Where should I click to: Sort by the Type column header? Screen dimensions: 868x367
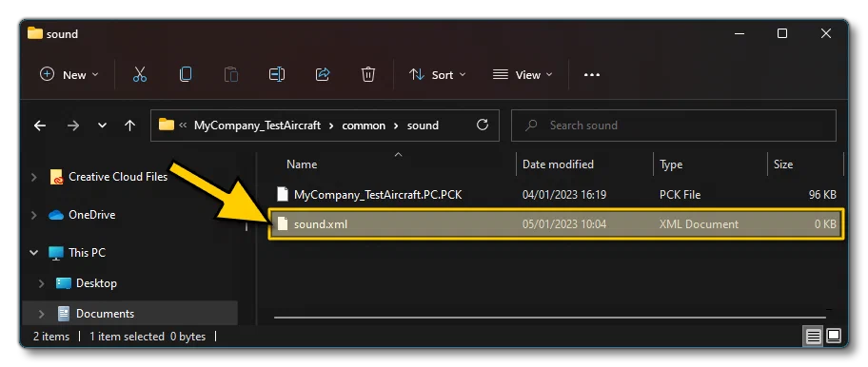click(671, 164)
